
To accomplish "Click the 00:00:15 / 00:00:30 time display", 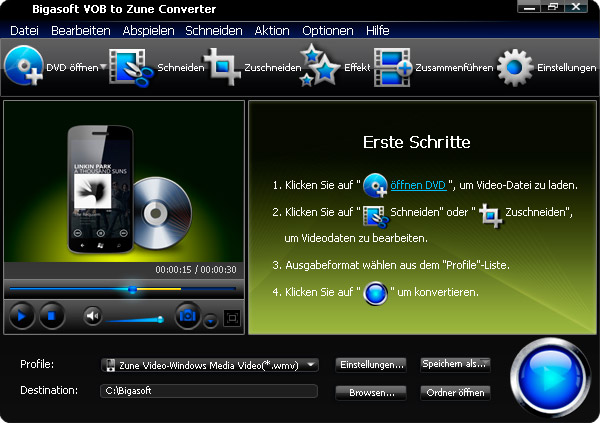I will (196, 270).
